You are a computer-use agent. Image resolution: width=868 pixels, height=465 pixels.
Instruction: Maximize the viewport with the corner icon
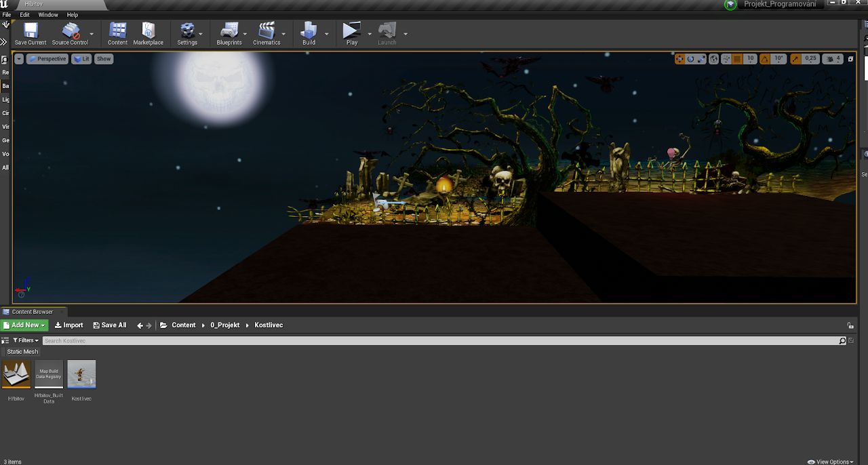(851, 59)
